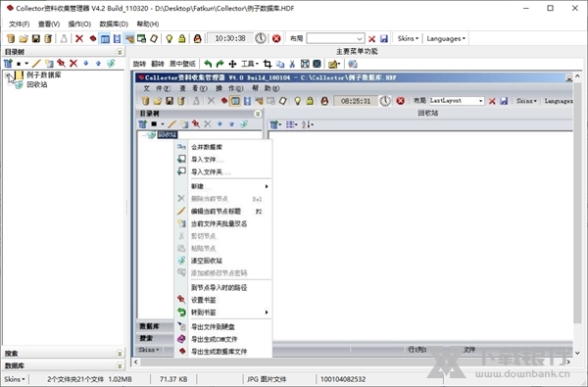Expand the 搜索 panel chevron
This screenshot has width=588, height=387.
tap(120, 354)
